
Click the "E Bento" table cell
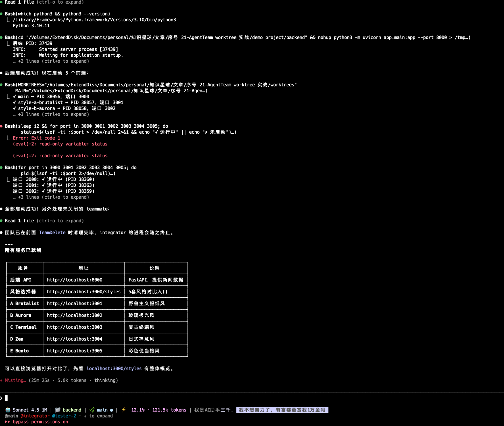[x=25, y=351]
